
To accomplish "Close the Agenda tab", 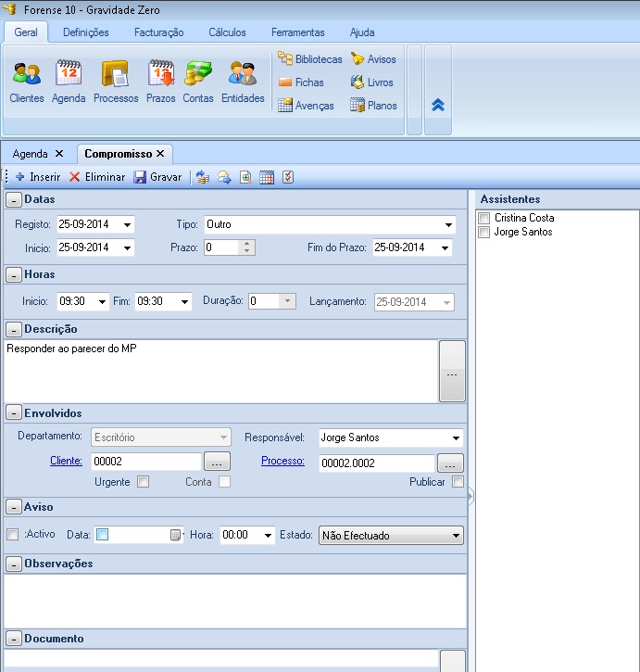I will click(59, 154).
